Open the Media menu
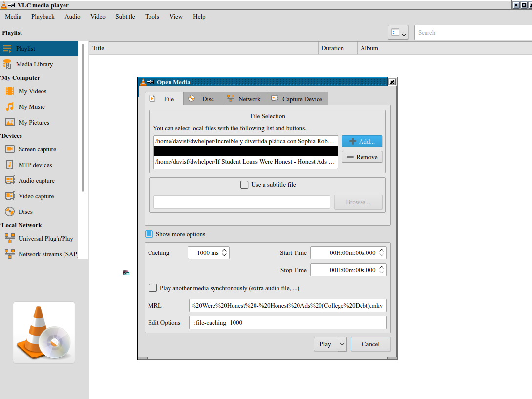This screenshot has height=399, width=532. tap(13, 16)
